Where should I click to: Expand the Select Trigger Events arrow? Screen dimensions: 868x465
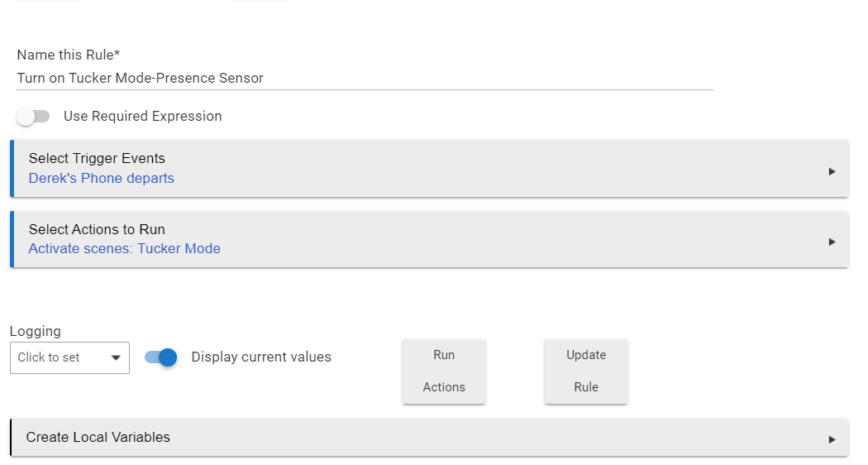click(832, 172)
